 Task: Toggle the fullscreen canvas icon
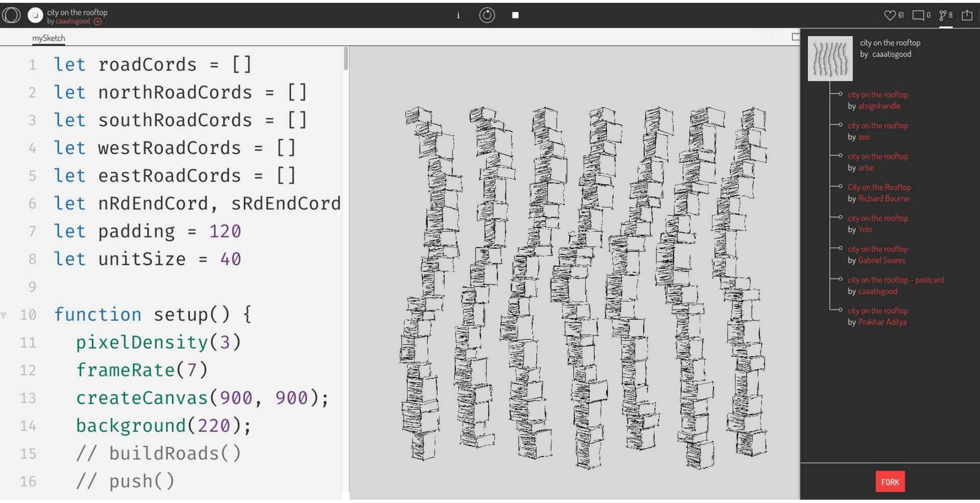click(796, 37)
